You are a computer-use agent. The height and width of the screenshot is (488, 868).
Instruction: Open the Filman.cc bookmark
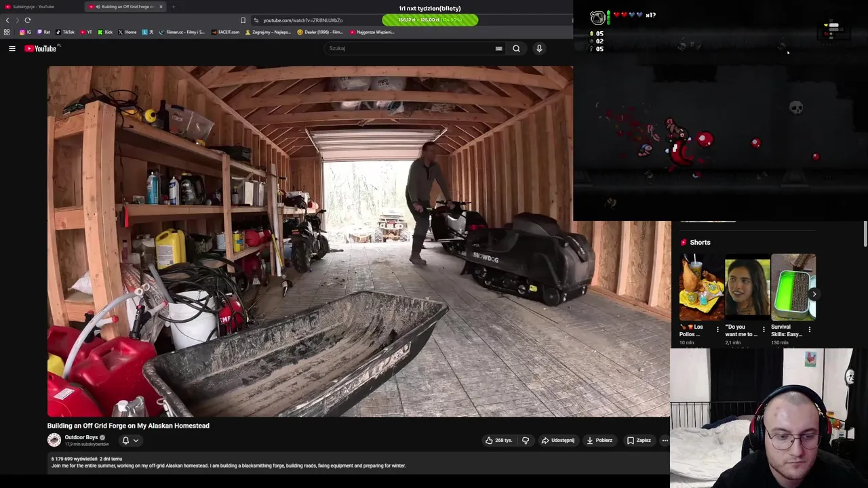coord(181,32)
